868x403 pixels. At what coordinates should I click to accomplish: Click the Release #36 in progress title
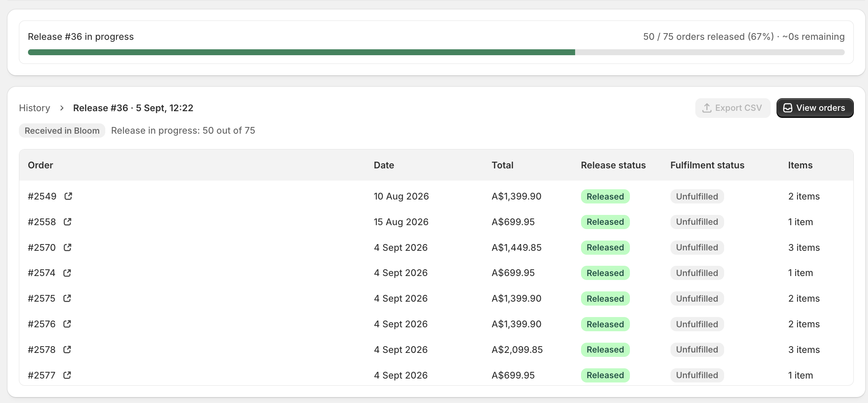click(81, 37)
